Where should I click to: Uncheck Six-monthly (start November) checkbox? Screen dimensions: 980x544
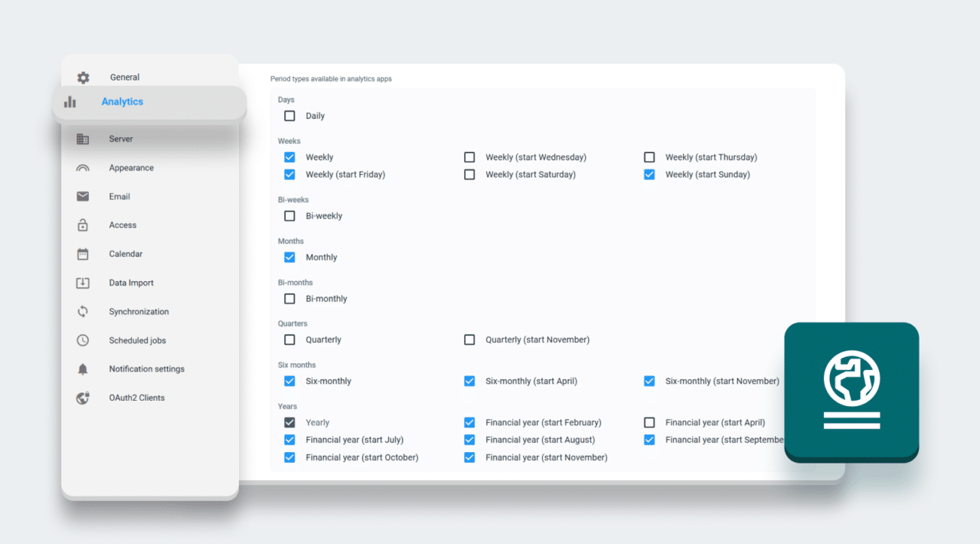point(649,381)
